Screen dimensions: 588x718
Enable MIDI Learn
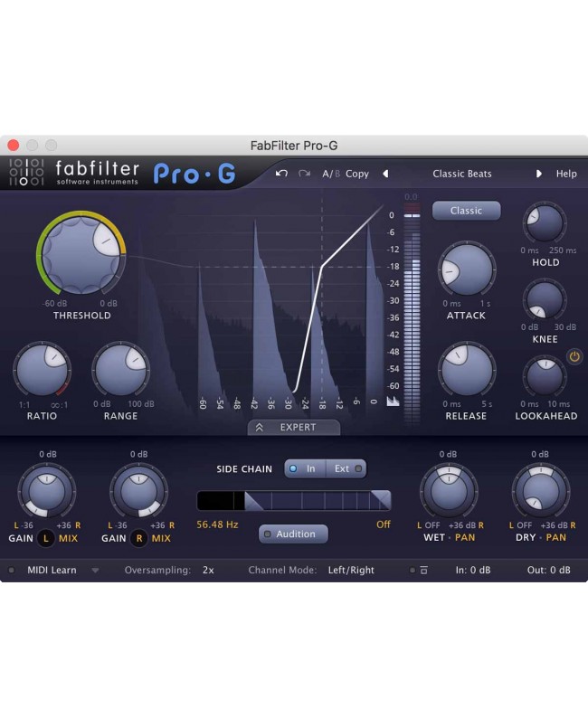[x=52, y=571]
